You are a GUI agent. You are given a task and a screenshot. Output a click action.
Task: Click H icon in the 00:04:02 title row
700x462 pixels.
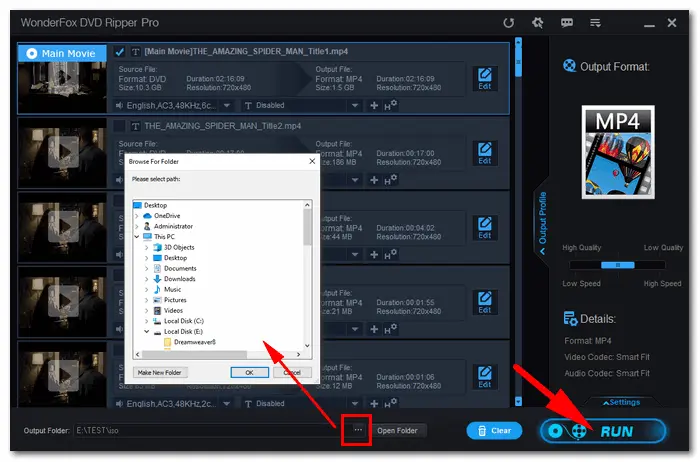[x=390, y=255]
